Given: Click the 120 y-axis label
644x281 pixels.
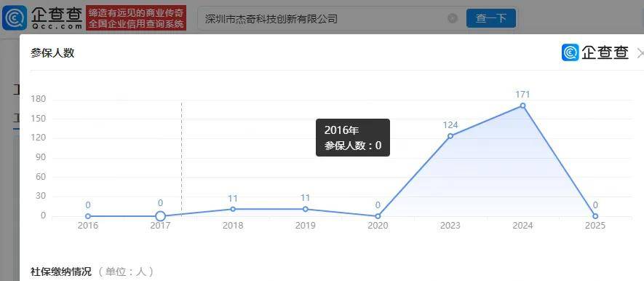Looking at the screenshot, I should click(x=38, y=138).
